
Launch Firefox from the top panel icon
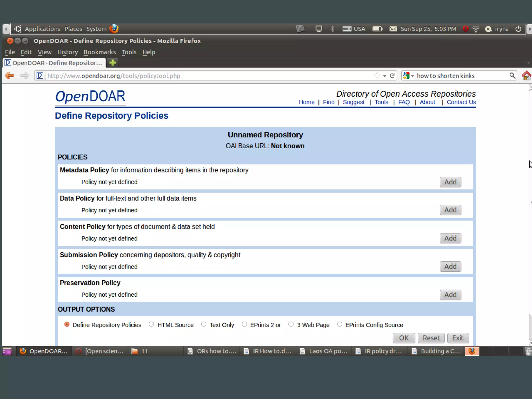pyautogui.click(x=114, y=29)
